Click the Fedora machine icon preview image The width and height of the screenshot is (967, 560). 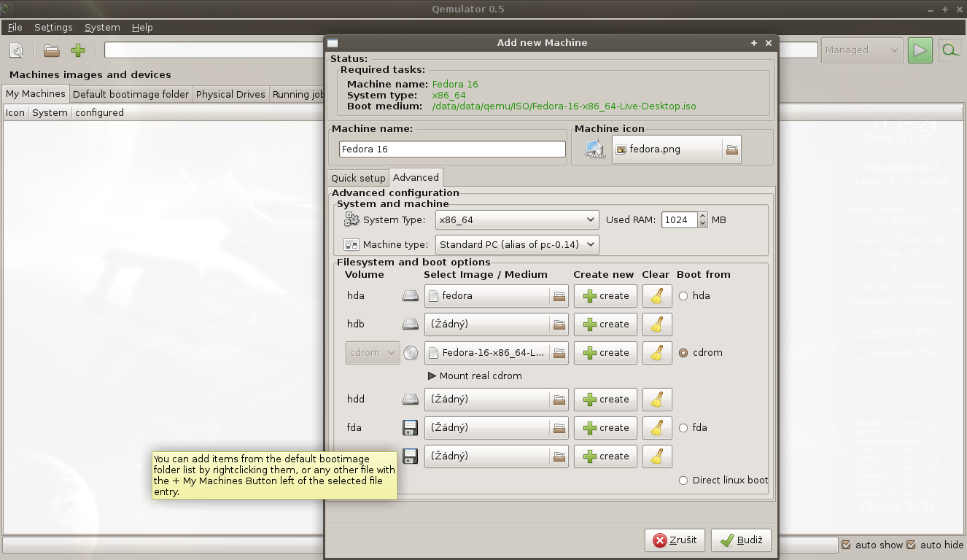[595, 149]
